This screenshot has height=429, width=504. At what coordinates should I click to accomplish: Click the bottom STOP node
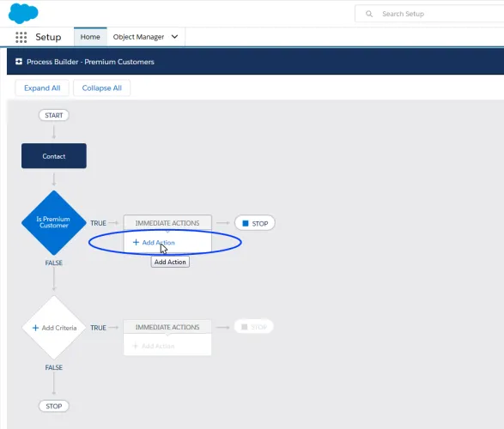(54, 406)
